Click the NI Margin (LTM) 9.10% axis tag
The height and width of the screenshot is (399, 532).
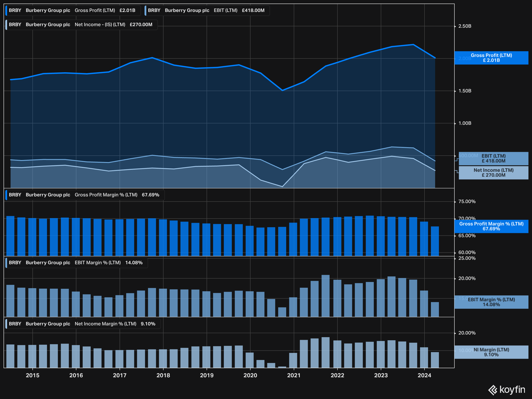tap(491, 352)
